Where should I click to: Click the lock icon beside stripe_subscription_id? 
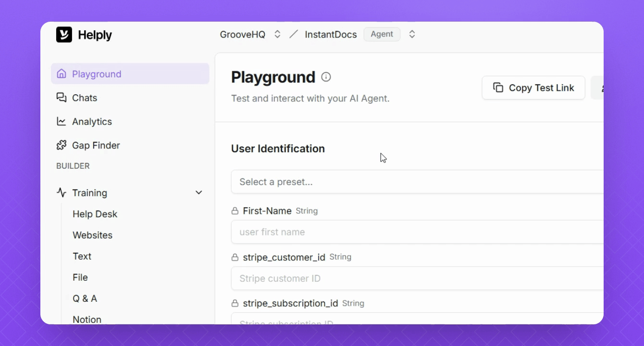[x=235, y=303]
